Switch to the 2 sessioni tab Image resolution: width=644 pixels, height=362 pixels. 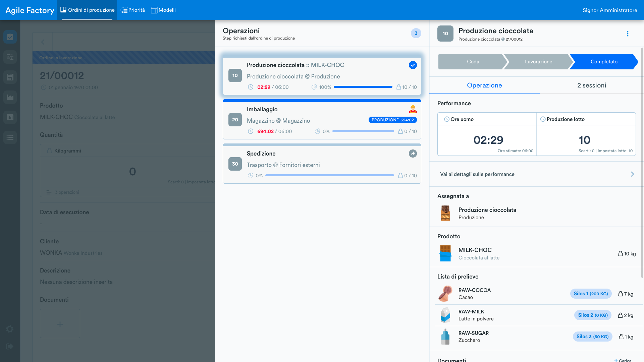coord(592,85)
